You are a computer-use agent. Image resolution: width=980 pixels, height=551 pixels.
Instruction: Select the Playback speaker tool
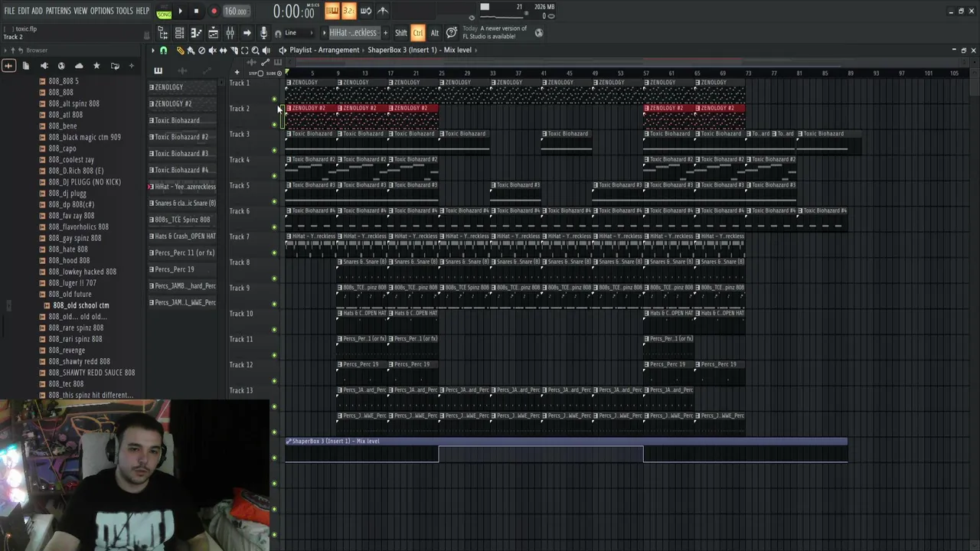pyautogui.click(x=266, y=51)
